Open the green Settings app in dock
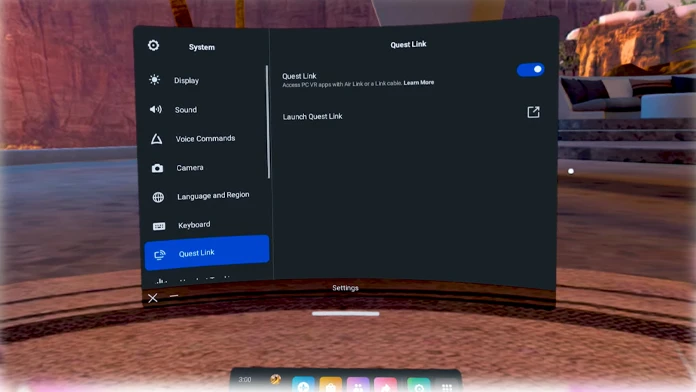 [419, 385]
